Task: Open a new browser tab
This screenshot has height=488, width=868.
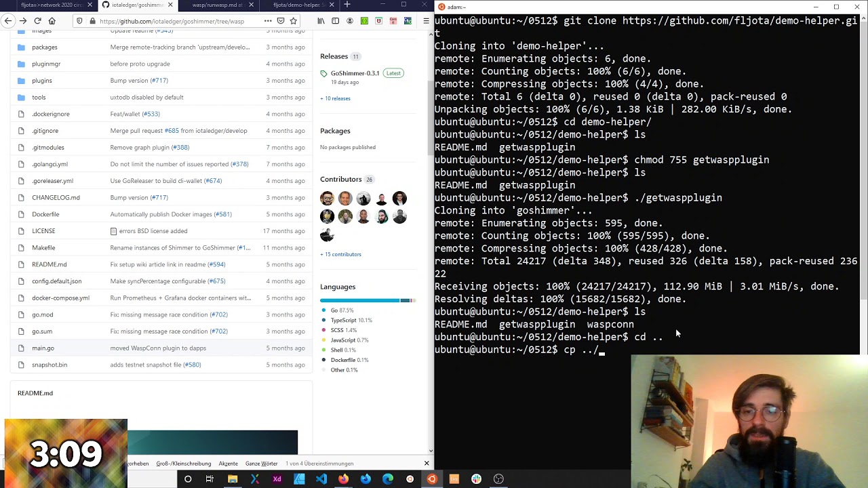Action: pos(347,5)
